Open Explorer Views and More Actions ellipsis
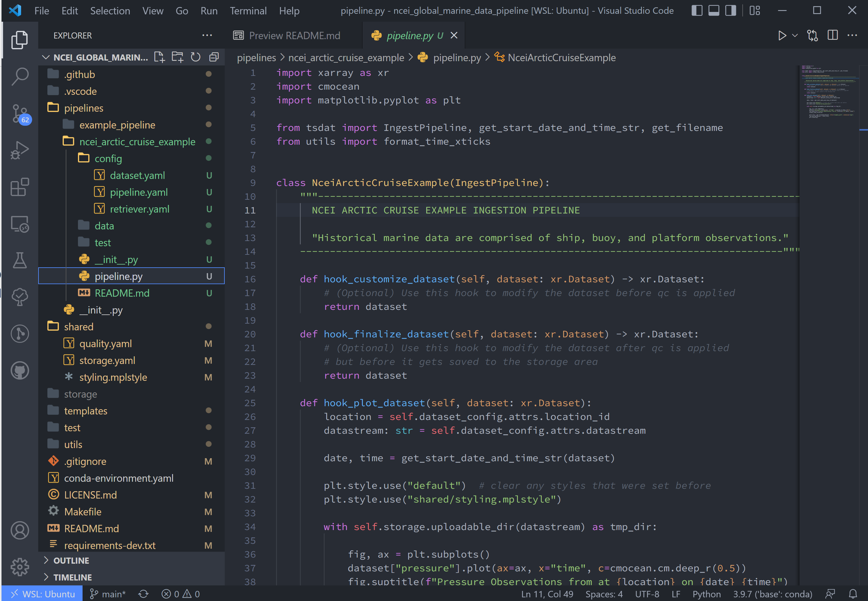This screenshot has width=868, height=601. click(x=207, y=35)
